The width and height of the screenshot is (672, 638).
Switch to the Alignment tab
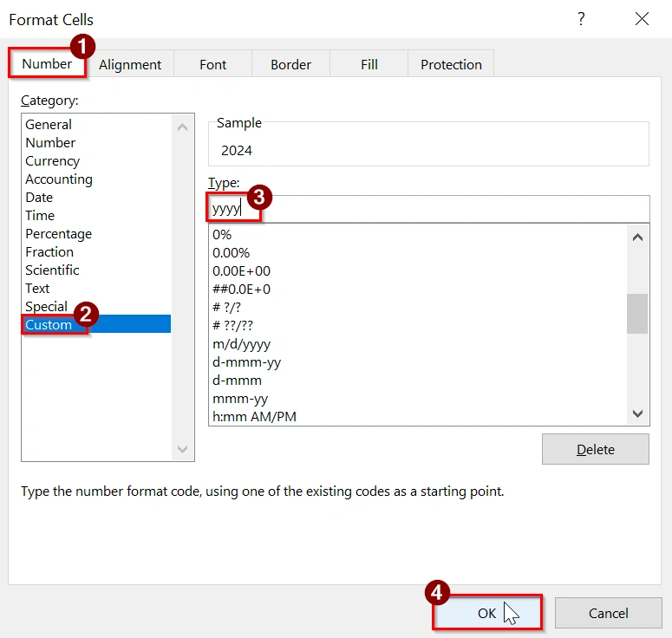click(x=130, y=64)
